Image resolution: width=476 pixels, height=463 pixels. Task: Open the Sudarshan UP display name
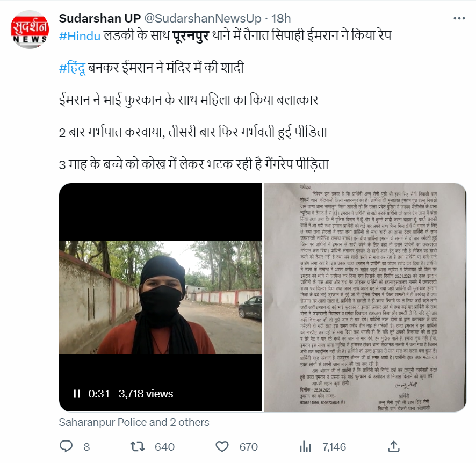(x=100, y=18)
